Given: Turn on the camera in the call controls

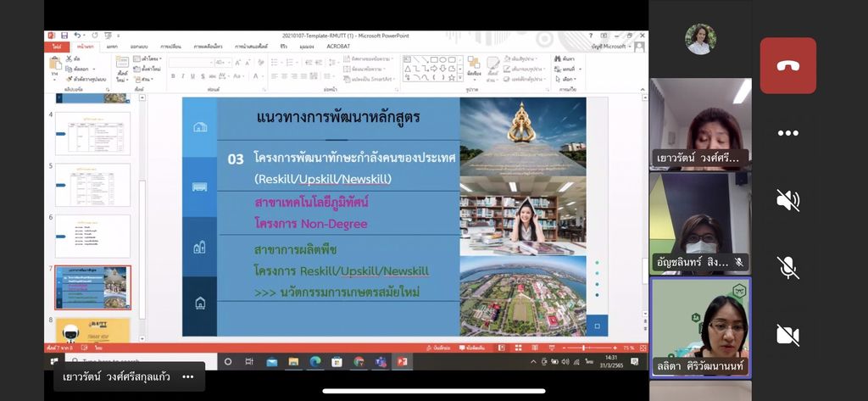Looking at the screenshot, I should click(x=787, y=335).
